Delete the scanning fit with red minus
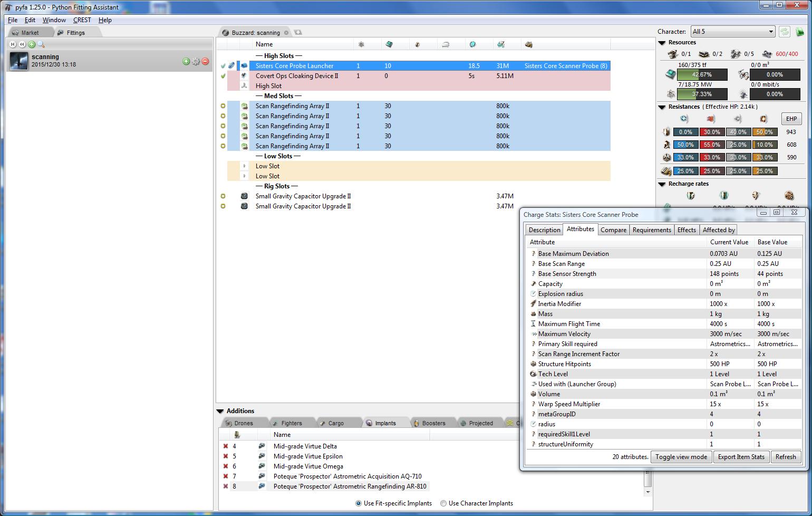Viewport: 812px width, 516px height. click(205, 61)
